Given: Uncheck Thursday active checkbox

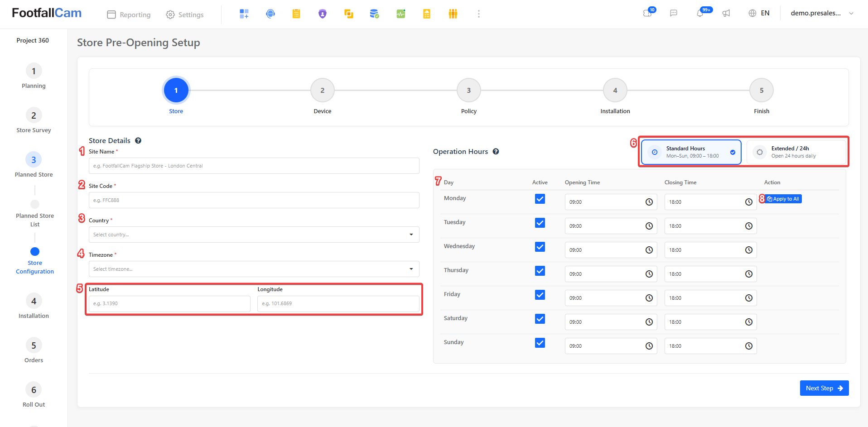Looking at the screenshot, I should [540, 271].
